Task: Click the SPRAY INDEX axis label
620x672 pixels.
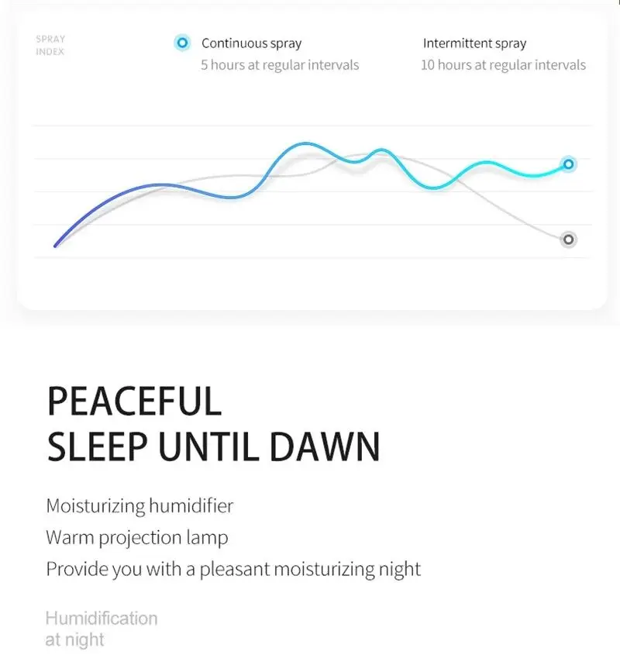Action: point(50,45)
